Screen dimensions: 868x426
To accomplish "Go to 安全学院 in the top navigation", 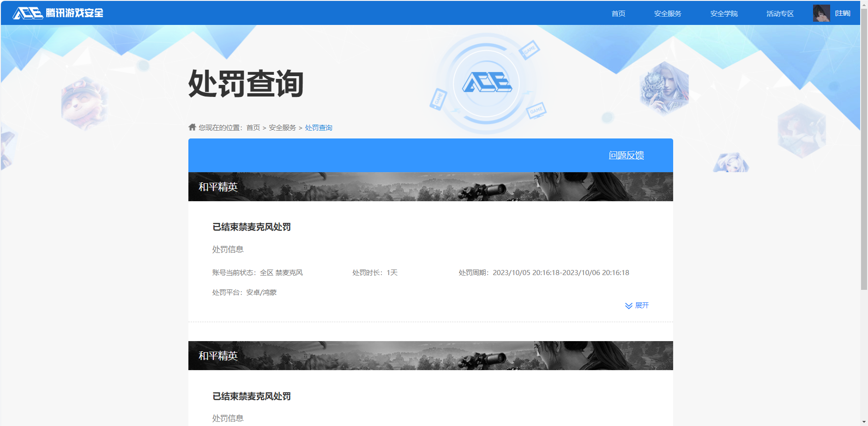I will tap(724, 13).
